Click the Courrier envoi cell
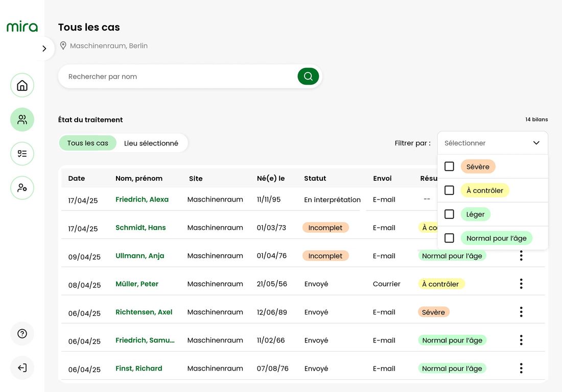This screenshot has height=392, width=562. pyautogui.click(x=386, y=284)
